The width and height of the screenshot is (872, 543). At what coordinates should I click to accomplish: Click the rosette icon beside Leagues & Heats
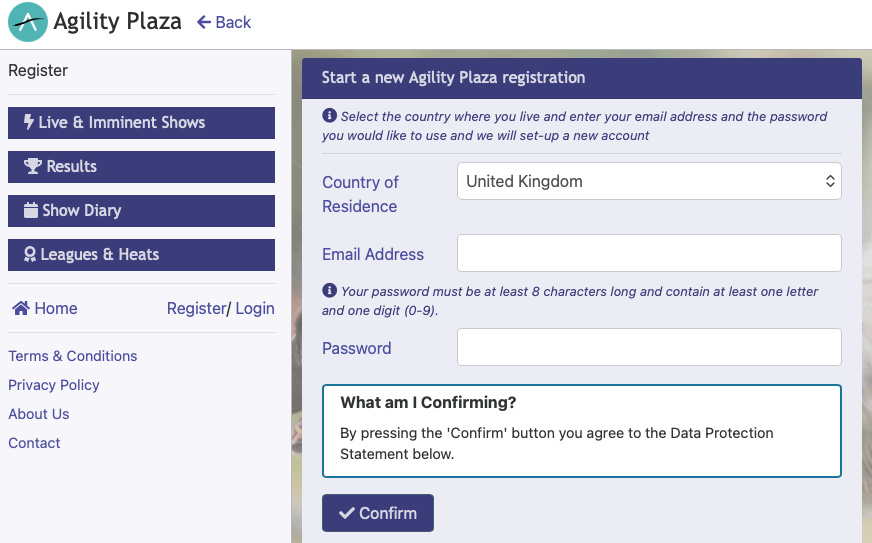click(x=30, y=255)
